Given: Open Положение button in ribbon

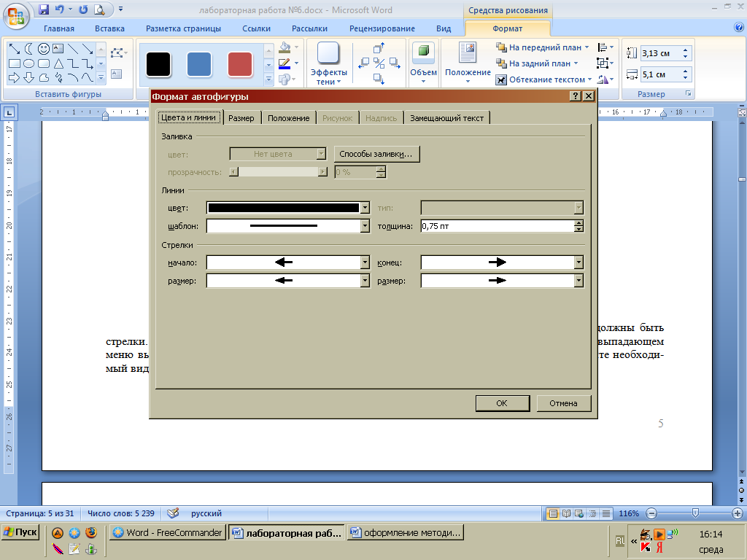Looking at the screenshot, I should tap(468, 63).
